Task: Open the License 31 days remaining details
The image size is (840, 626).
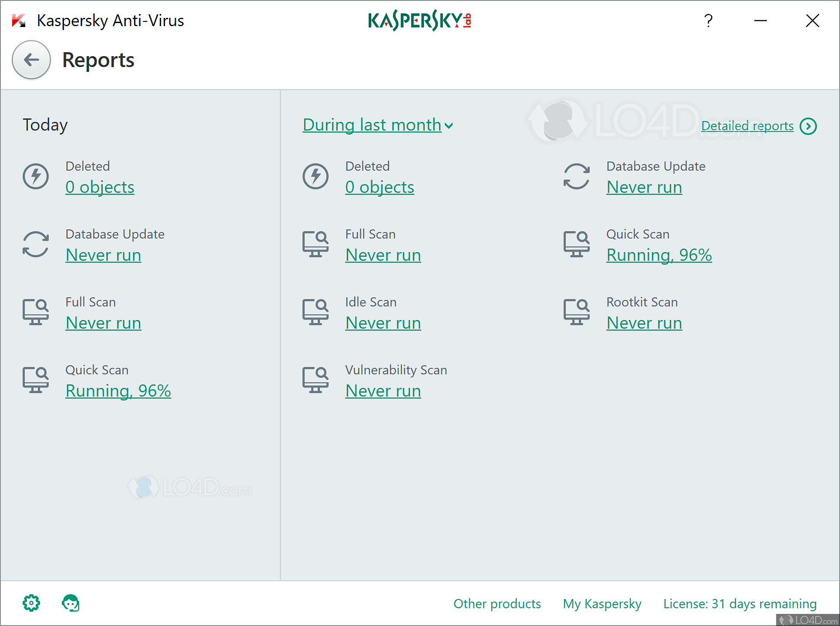Action: pyautogui.click(x=739, y=604)
